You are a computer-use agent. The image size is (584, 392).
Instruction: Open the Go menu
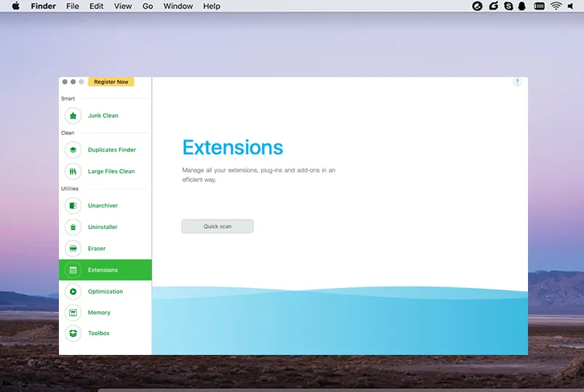click(148, 7)
